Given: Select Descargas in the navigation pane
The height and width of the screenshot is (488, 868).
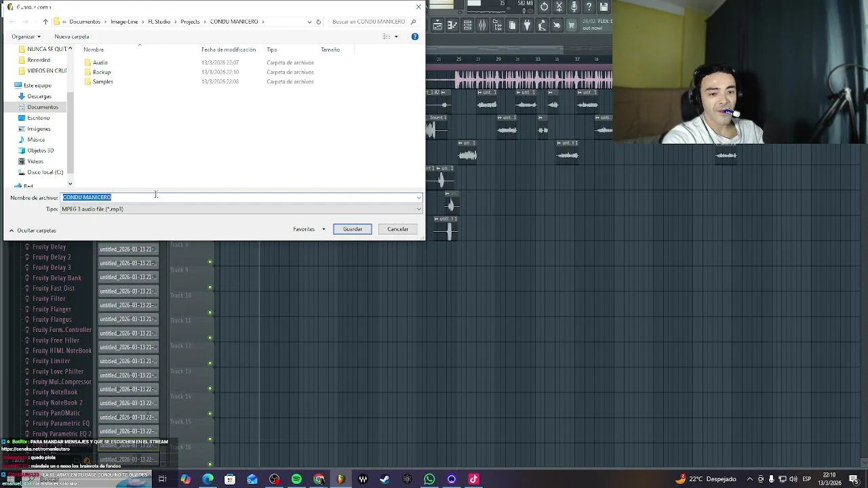Looking at the screenshot, I should pyautogui.click(x=39, y=96).
